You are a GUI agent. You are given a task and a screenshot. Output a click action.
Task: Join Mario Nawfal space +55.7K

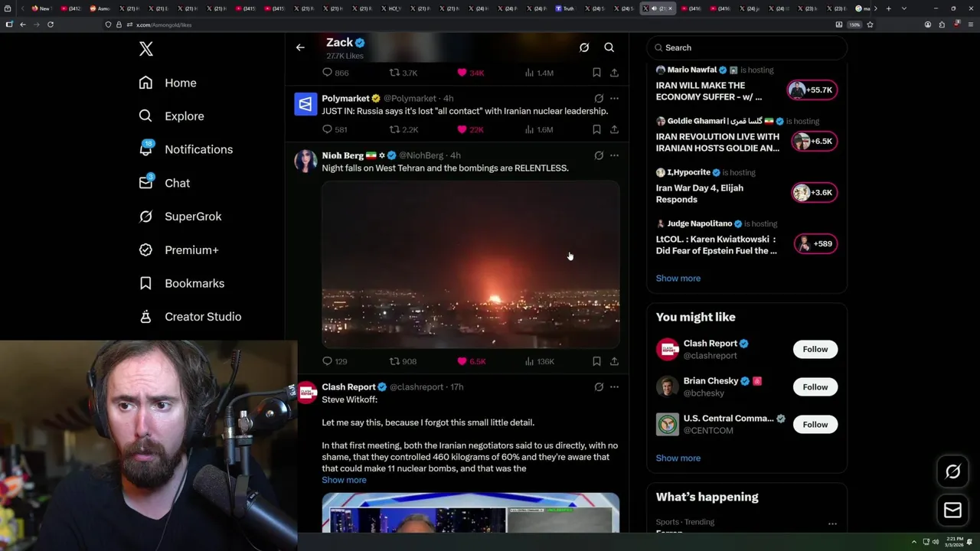pos(812,90)
